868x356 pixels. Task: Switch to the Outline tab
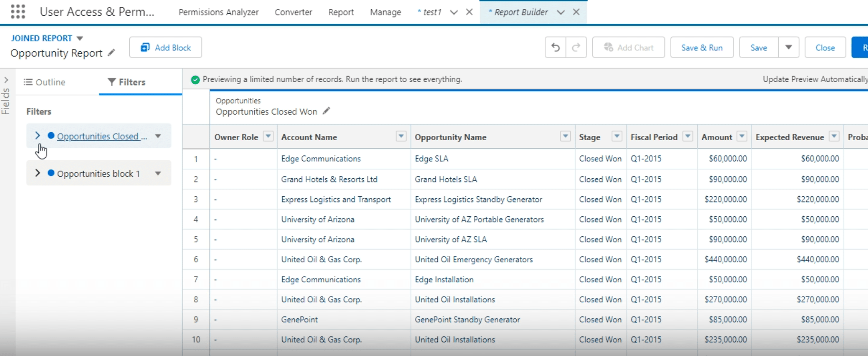coord(45,82)
